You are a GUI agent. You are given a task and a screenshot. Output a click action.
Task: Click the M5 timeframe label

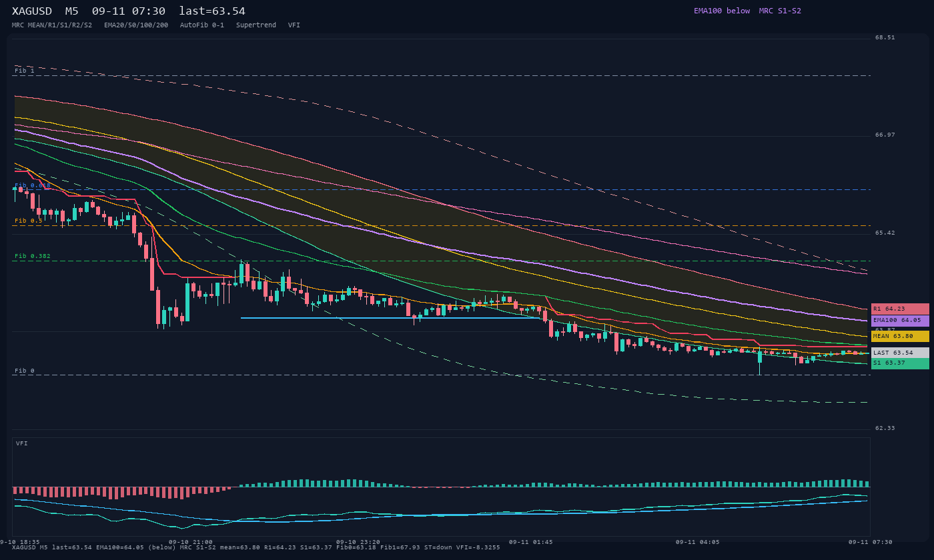[71, 11]
